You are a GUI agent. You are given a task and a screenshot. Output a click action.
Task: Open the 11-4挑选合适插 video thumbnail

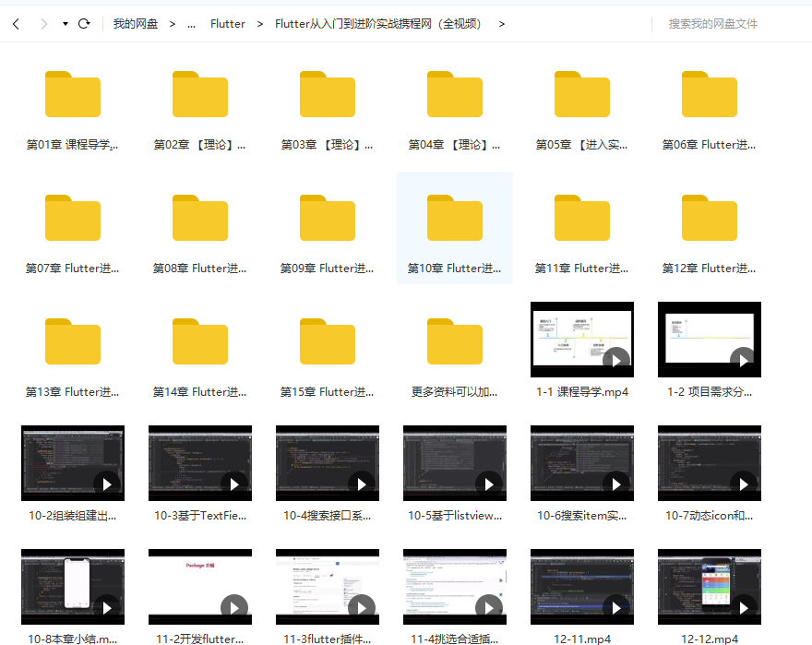click(x=455, y=587)
